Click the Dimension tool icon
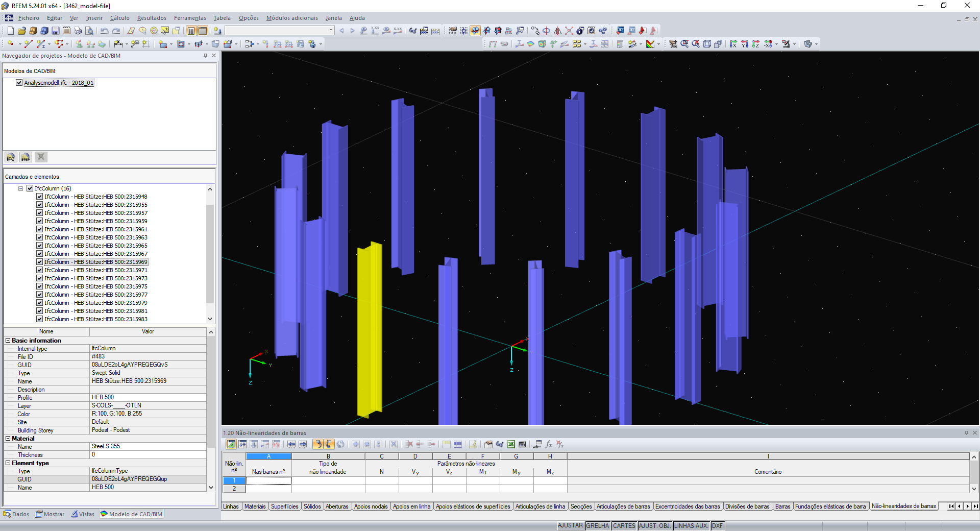 118,44
